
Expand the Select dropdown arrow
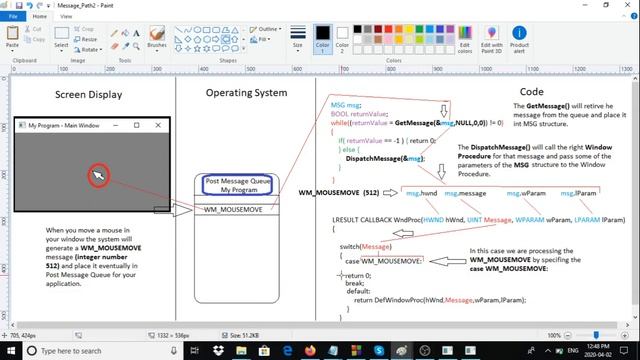[61, 51]
